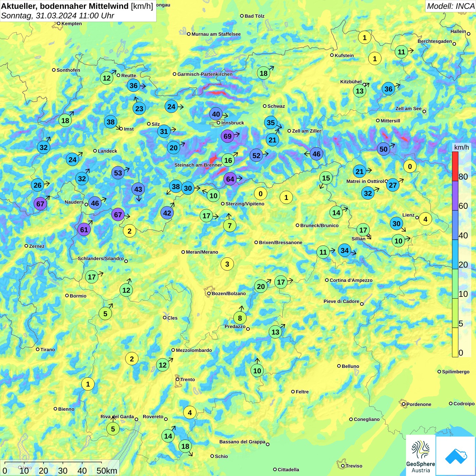This screenshot has height=476, width=476.
Task: Click the Lienz town label
Action: (x=408, y=215)
